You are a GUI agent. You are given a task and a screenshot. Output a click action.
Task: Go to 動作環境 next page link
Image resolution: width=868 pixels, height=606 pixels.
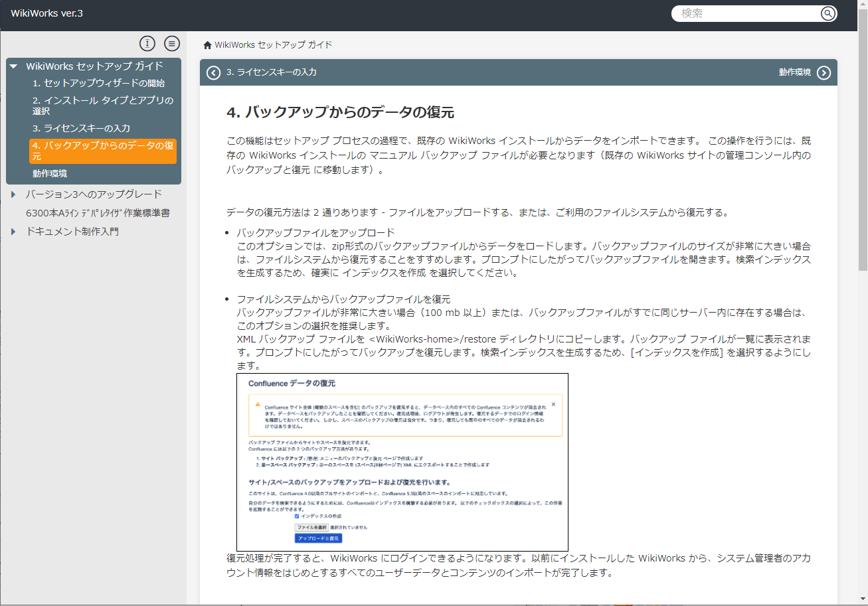794,72
